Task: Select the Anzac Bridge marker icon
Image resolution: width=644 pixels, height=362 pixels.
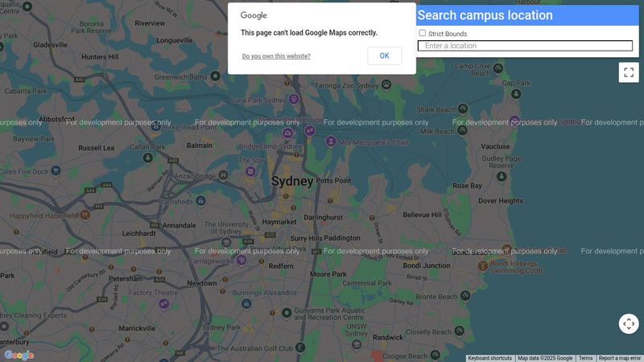Action: click(x=223, y=175)
